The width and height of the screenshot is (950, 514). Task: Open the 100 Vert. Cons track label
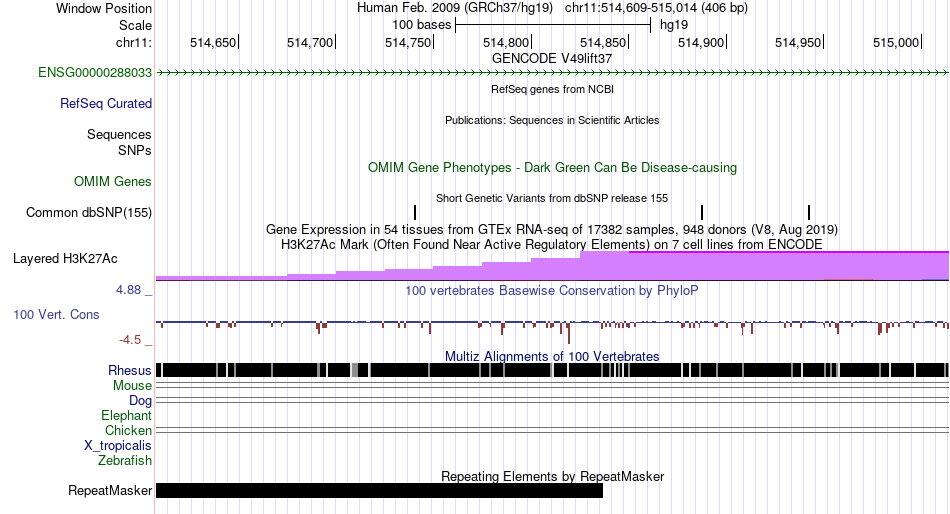point(56,315)
